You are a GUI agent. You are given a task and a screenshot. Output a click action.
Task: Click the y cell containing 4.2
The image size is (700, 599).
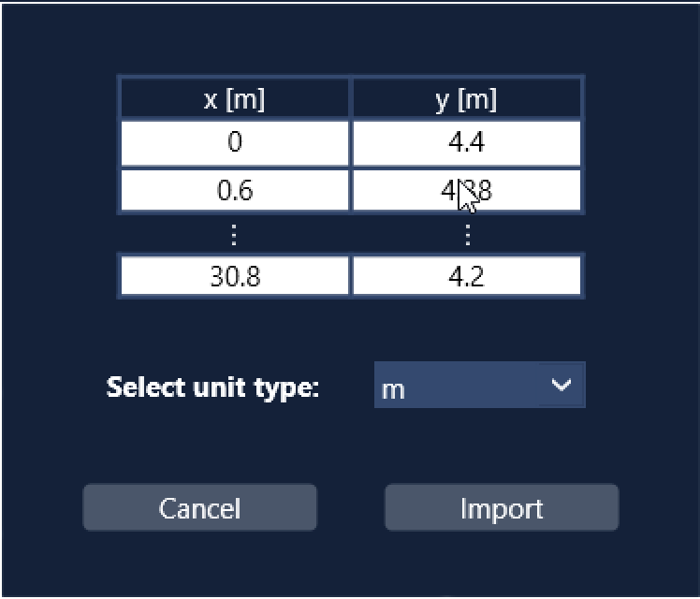[467, 276]
